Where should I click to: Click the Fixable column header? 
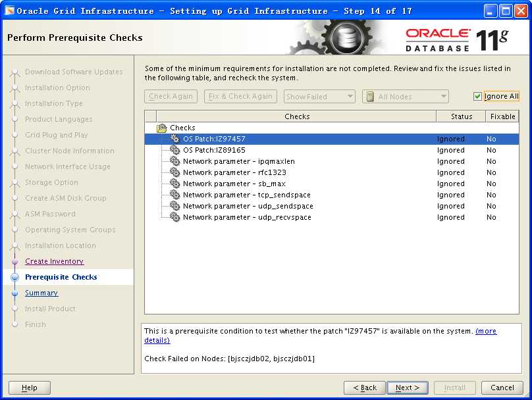502,116
